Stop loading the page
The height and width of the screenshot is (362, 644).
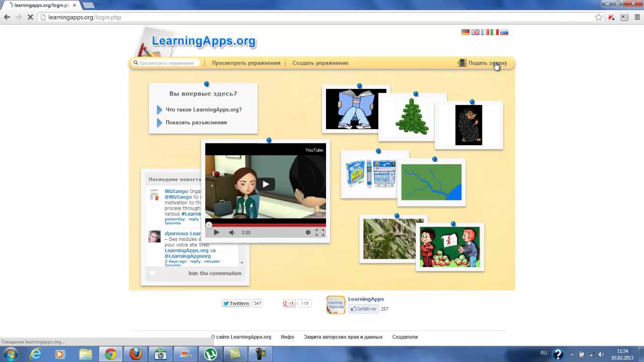(30, 17)
